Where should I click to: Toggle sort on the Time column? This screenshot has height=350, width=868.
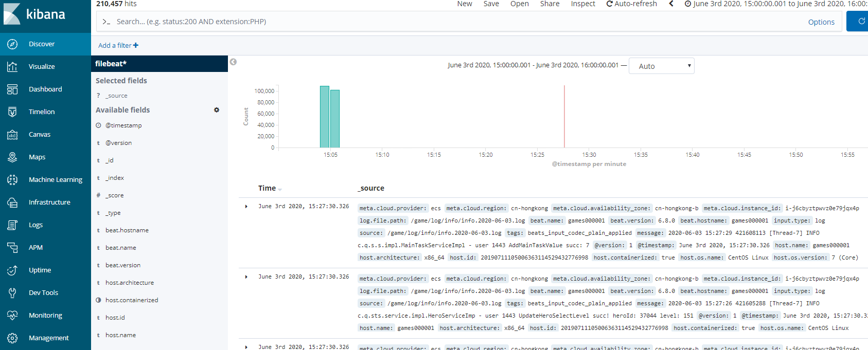(270, 188)
